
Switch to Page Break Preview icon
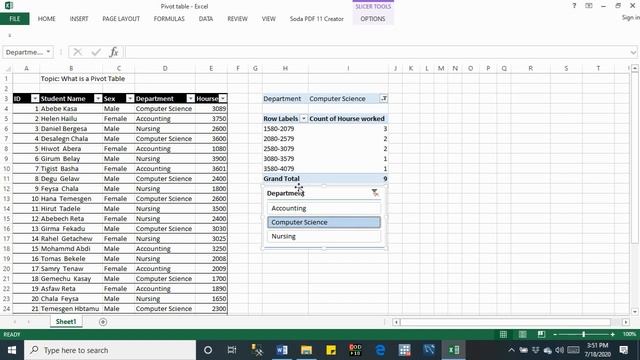[541, 334]
